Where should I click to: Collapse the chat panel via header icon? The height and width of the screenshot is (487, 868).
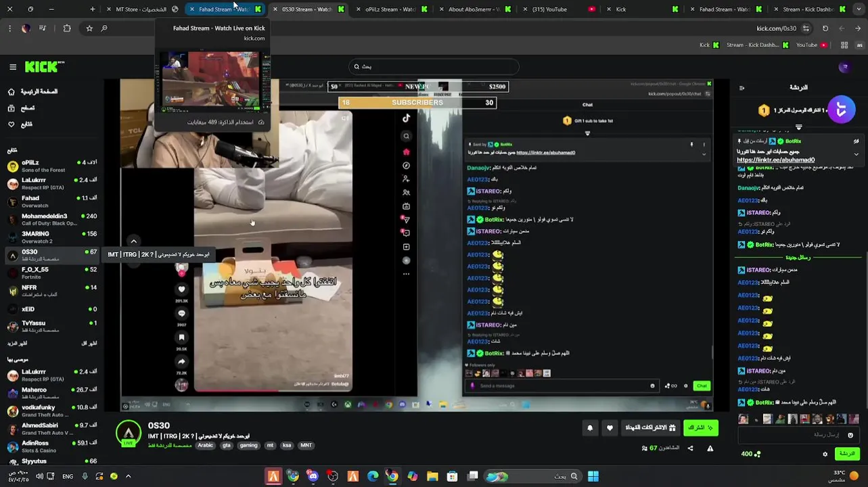(741, 88)
